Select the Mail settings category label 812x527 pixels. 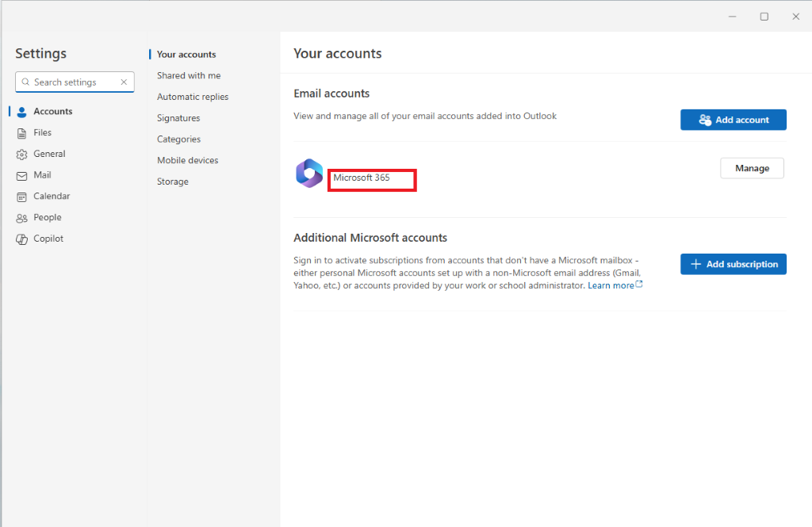[43, 175]
